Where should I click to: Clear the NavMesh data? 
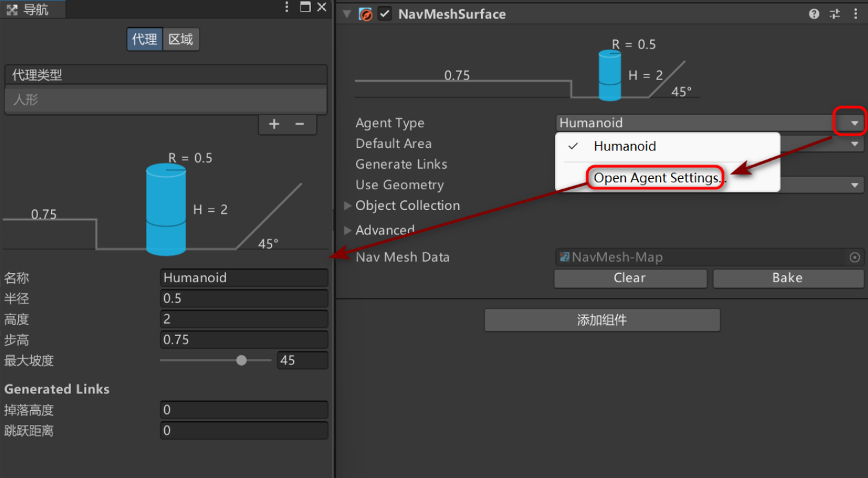click(x=630, y=278)
